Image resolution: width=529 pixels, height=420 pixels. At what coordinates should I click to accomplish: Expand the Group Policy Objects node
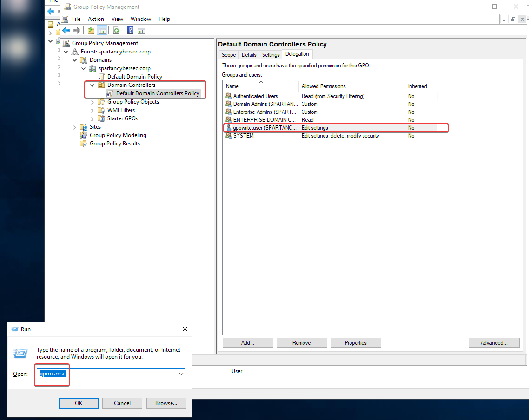pyautogui.click(x=93, y=102)
